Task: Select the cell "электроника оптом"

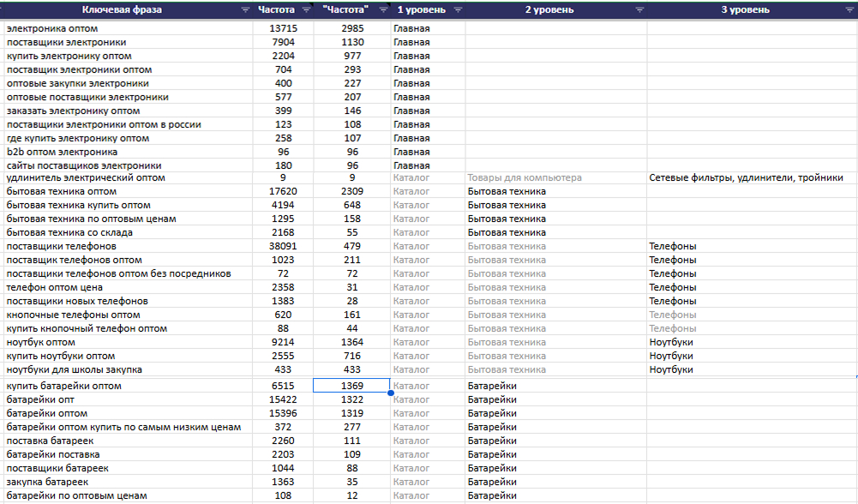Action: pos(52,28)
